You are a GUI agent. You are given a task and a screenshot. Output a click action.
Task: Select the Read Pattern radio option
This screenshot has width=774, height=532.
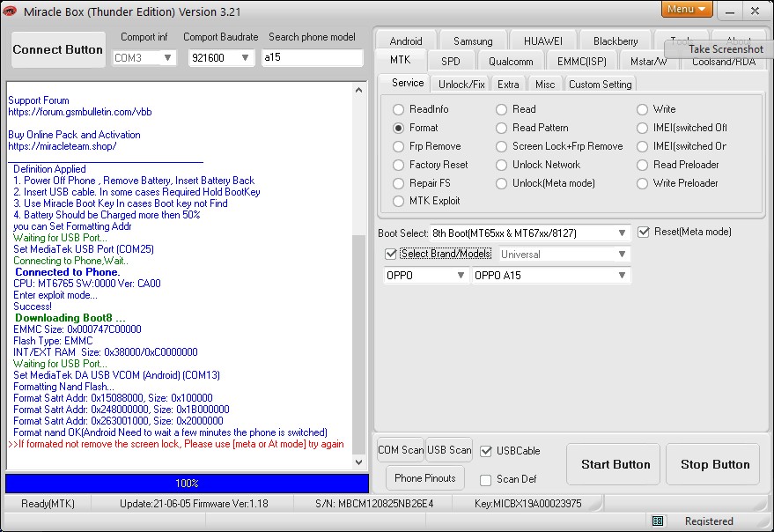532,128
